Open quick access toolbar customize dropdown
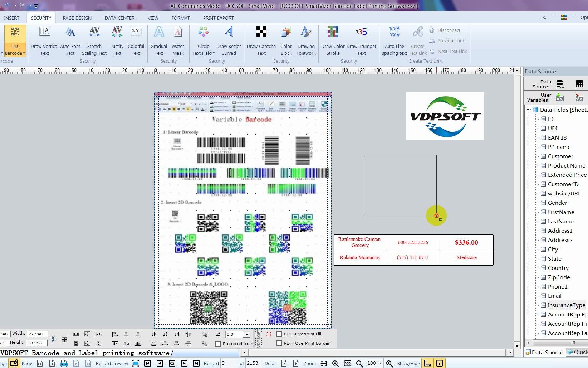 36,6
